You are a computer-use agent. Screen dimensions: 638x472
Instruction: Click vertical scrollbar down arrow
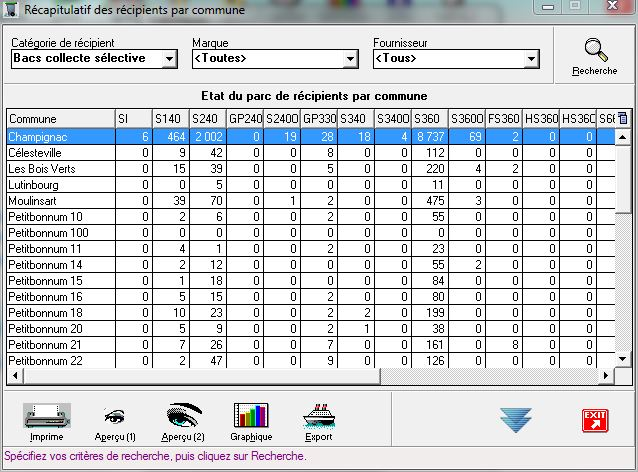624,358
